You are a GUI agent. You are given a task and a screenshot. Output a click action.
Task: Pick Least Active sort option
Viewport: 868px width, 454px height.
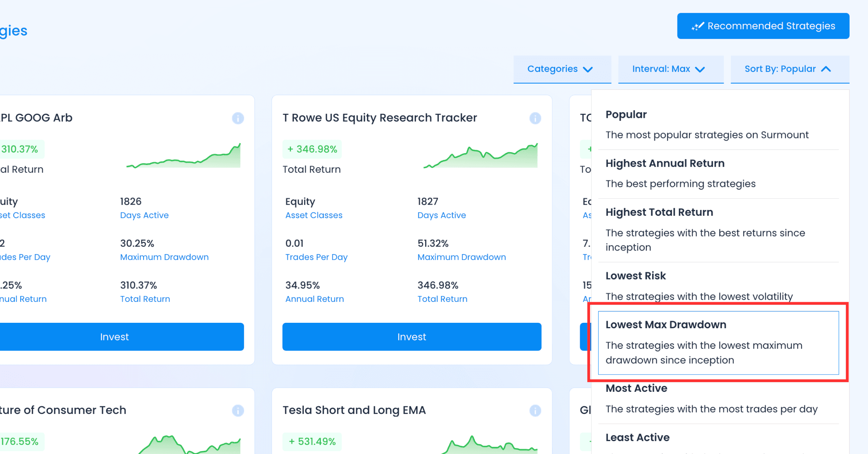click(x=718, y=439)
